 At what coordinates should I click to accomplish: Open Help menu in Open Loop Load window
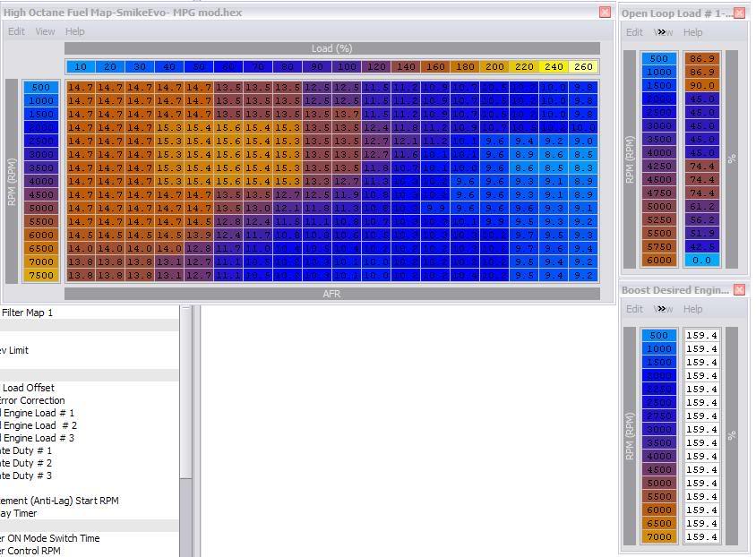692,32
